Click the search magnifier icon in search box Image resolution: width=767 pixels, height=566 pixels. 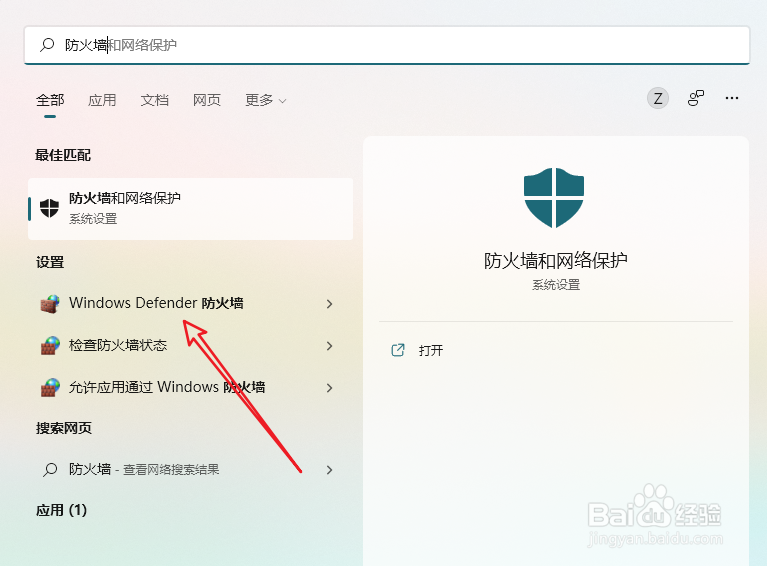[x=47, y=45]
